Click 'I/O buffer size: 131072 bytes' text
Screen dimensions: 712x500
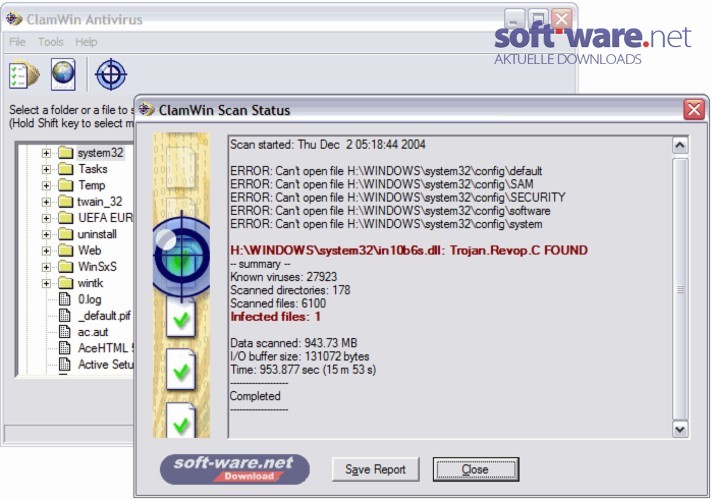[x=300, y=356]
